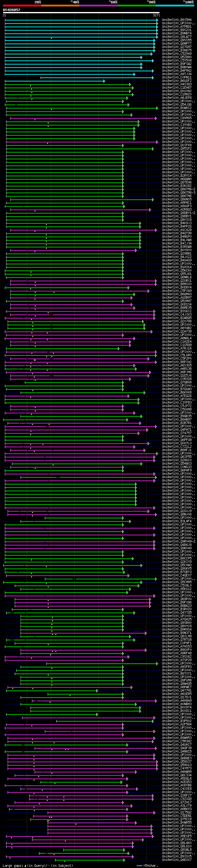197x868 pixels.
Task: Select the UniRef100_Q5Z880 label
Action: coord(177,57)
